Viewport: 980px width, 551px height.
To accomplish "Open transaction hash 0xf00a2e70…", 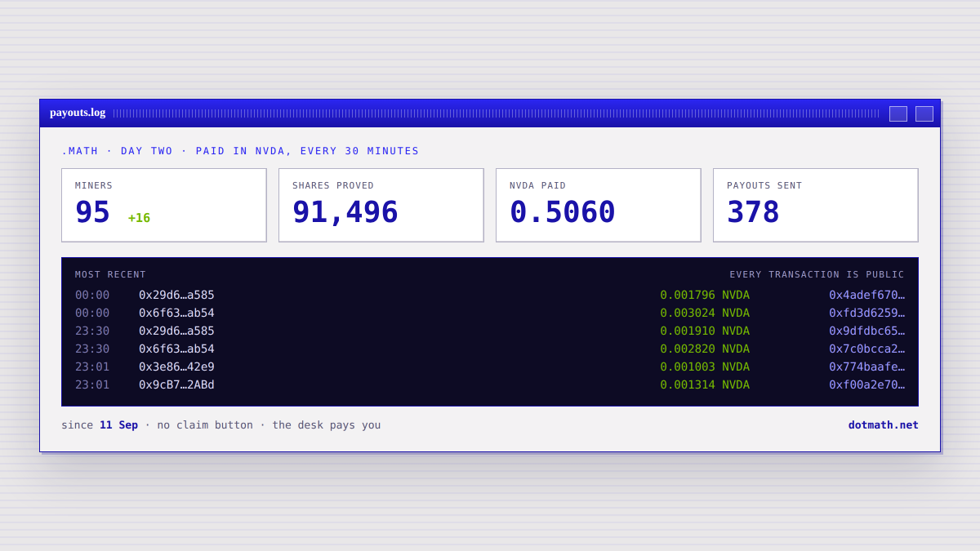I will [866, 384].
